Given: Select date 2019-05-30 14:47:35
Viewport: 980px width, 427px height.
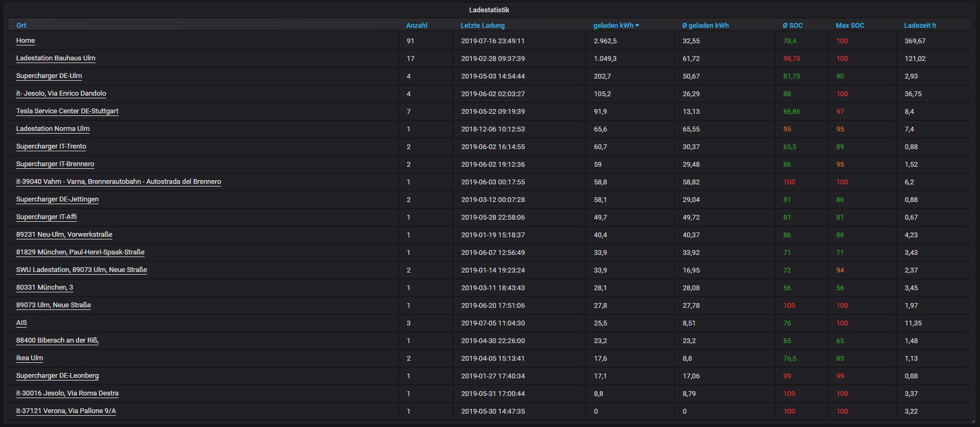Looking at the screenshot, I should [493, 411].
